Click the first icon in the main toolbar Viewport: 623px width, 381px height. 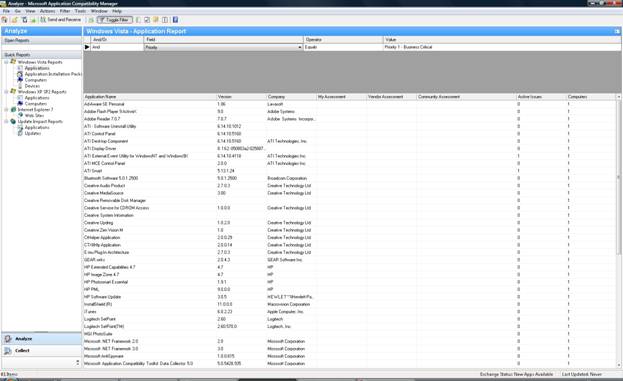4,19
